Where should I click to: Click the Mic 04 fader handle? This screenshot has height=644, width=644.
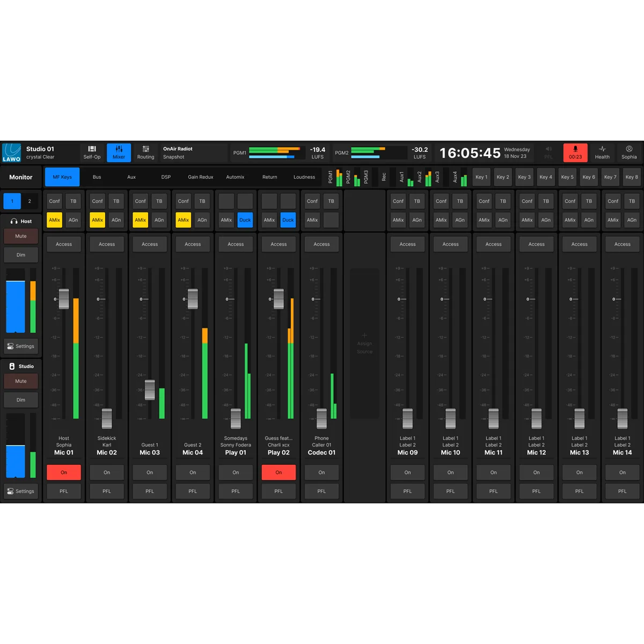(x=193, y=299)
